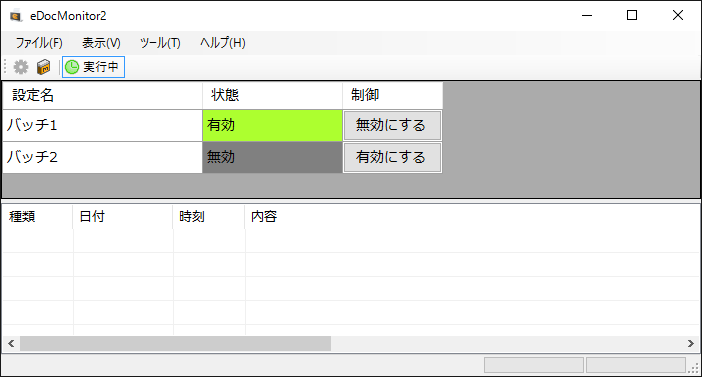
Task: Click 無効にする button for バッチ1
Action: (x=392, y=125)
